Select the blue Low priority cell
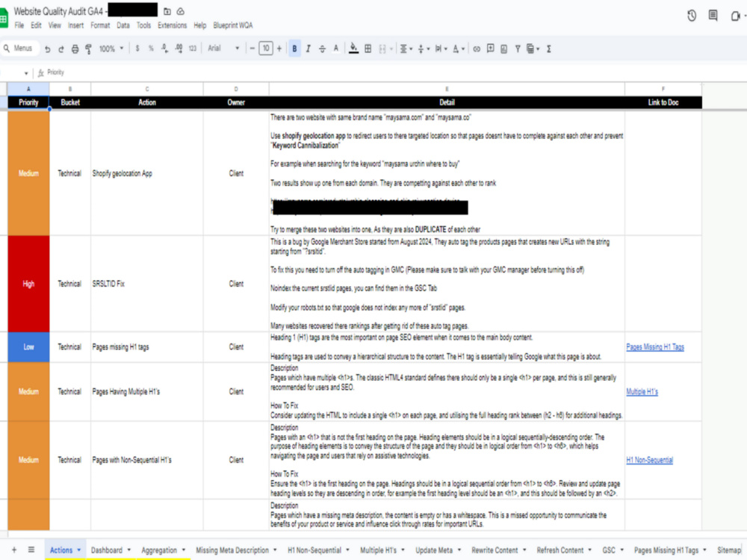Viewport: 747px width, 560px height. pyautogui.click(x=28, y=347)
